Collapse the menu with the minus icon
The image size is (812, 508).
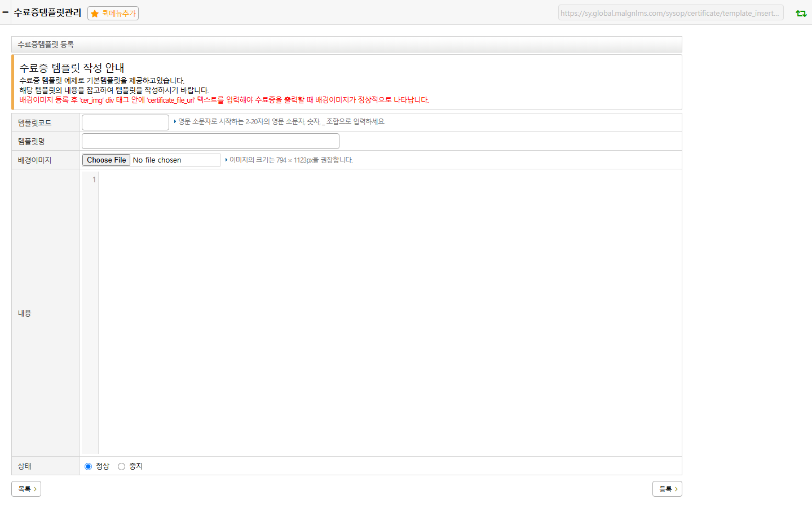click(x=5, y=12)
